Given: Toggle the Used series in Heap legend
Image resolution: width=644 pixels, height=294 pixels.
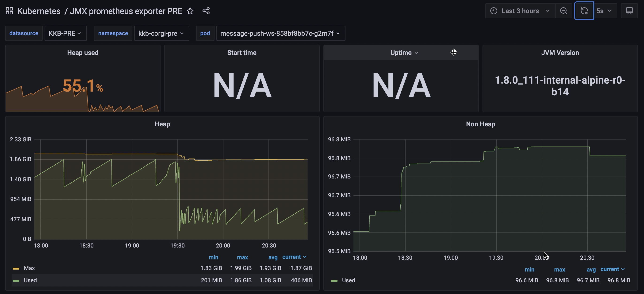Looking at the screenshot, I should click(x=30, y=280).
